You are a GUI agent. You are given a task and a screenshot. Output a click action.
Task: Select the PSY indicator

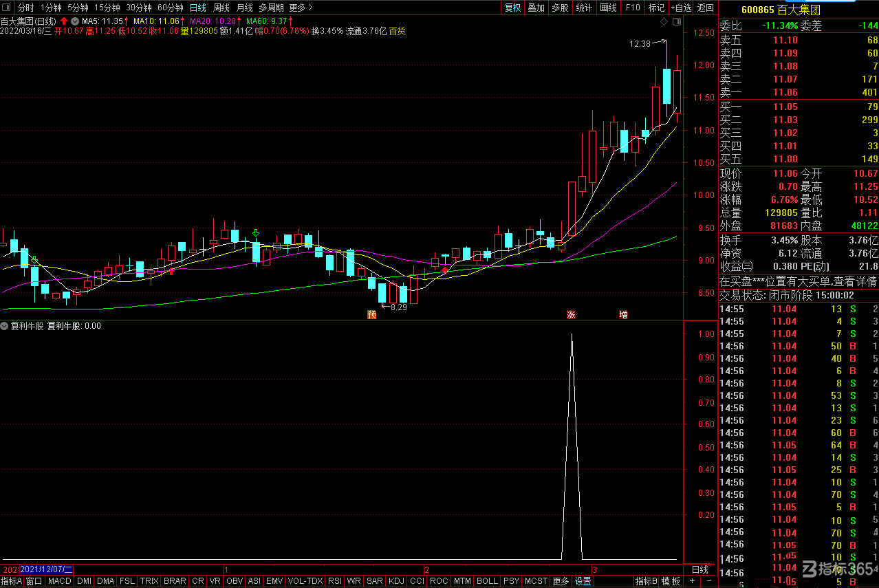point(511,581)
